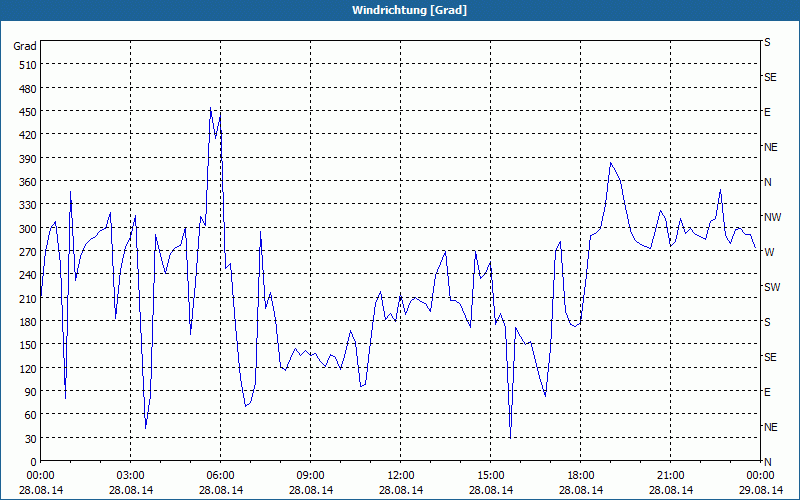Click the NW compass label

(x=772, y=217)
